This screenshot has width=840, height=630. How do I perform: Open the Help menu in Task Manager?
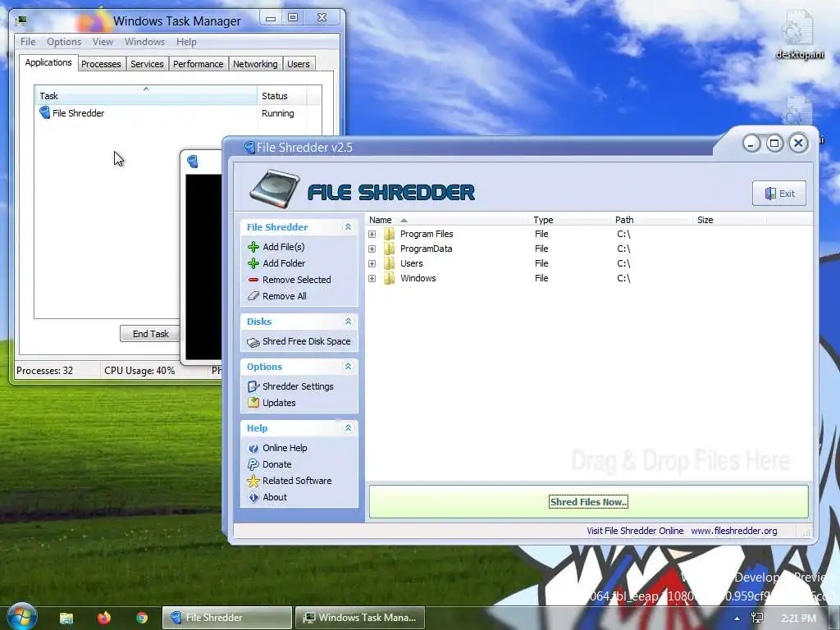click(186, 42)
